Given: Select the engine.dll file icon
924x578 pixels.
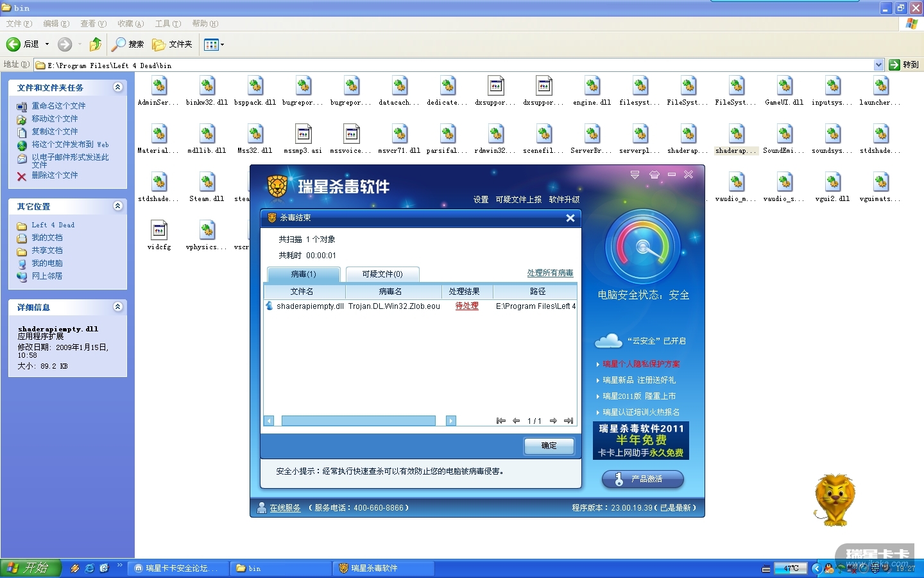Looking at the screenshot, I should [x=592, y=85].
